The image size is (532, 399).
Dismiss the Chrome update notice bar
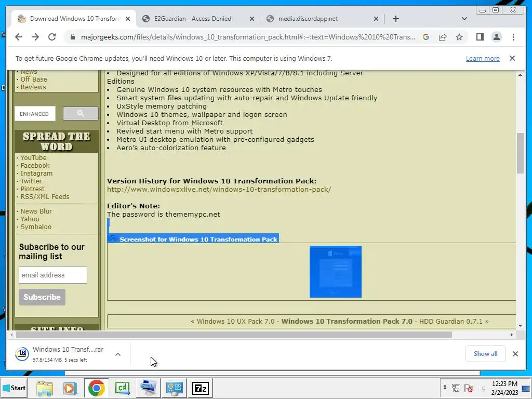tap(512, 58)
